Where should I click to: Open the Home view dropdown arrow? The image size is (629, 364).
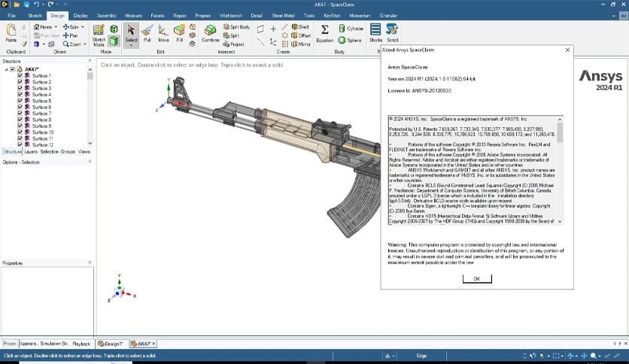click(56, 27)
